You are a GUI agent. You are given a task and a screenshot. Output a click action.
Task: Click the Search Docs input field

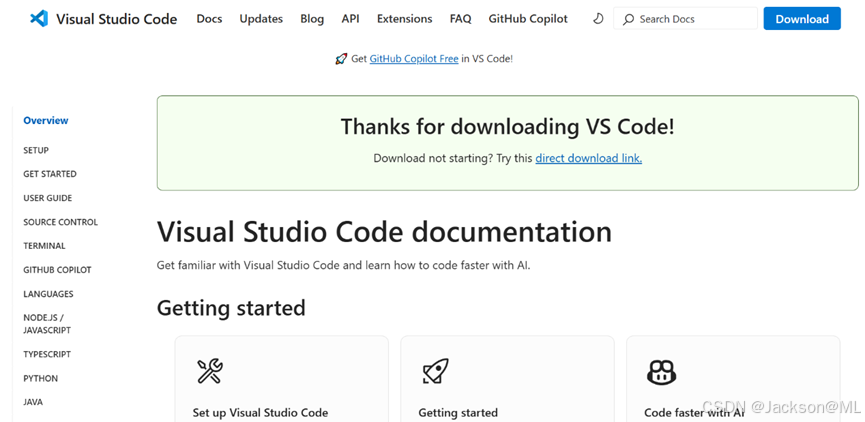click(x=686, y=19)
